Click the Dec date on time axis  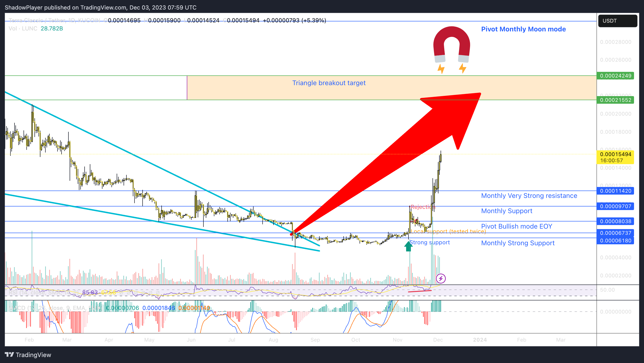[x=438, y=340]
